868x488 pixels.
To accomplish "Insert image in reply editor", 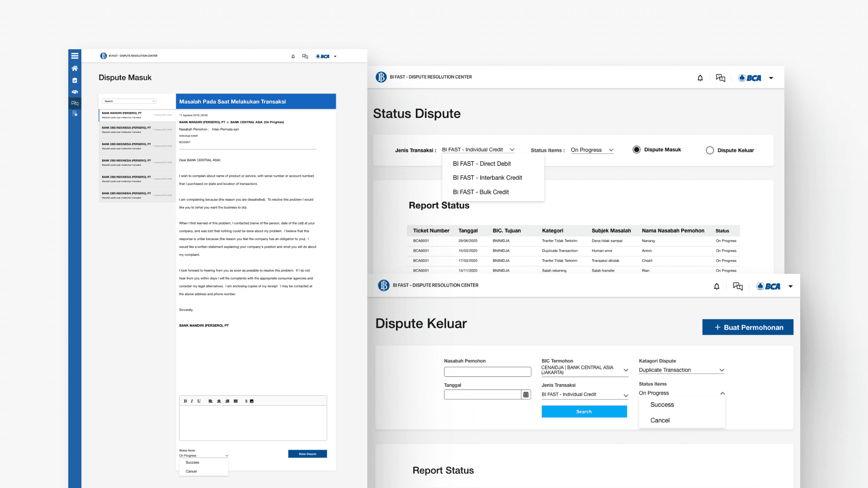I will (252, 401).
